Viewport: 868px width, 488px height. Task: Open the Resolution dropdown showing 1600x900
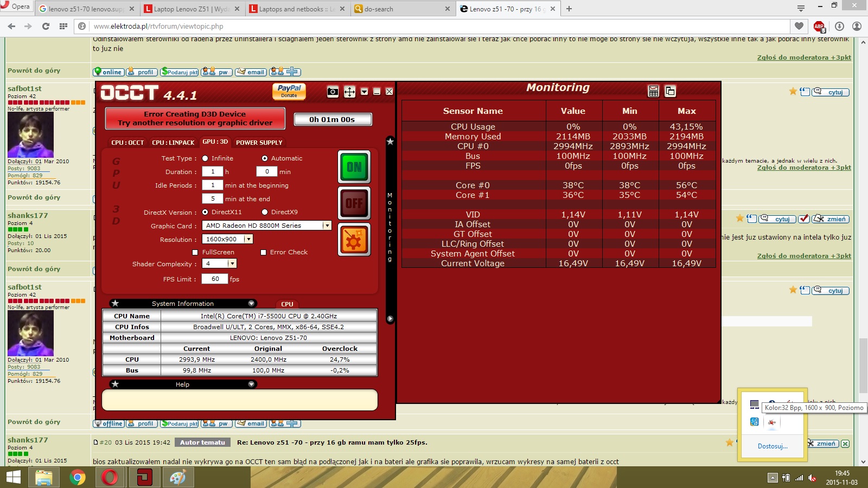tap(248, 239)
